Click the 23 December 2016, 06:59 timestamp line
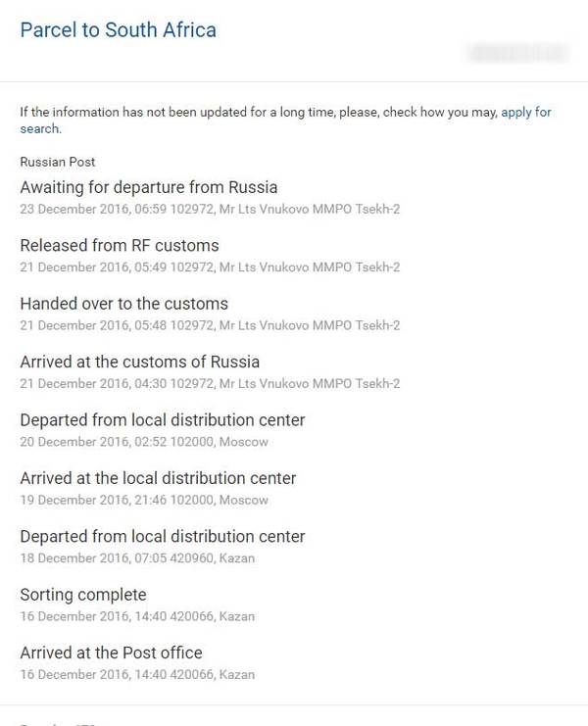The image size is (588, 726). pyautogui.click(x=210, y=209)
